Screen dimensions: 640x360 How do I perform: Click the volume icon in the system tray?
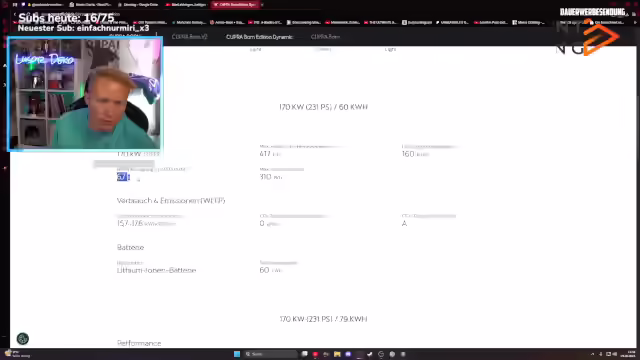coord(615,354)
